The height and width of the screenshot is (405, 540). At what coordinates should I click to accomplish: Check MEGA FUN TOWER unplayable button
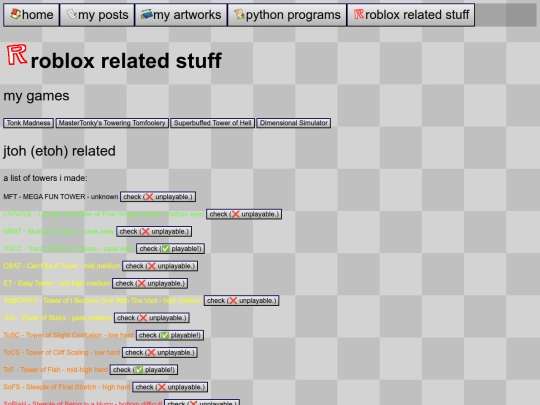pyautogui.click(x=158, y=197)
